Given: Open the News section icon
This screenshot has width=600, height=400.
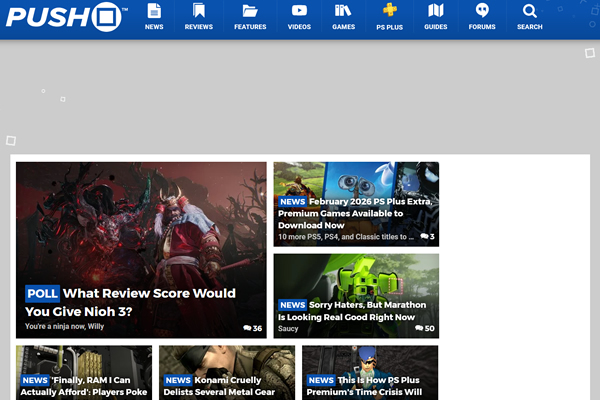Looking at the screenshot, I should (x=153, y=11).
